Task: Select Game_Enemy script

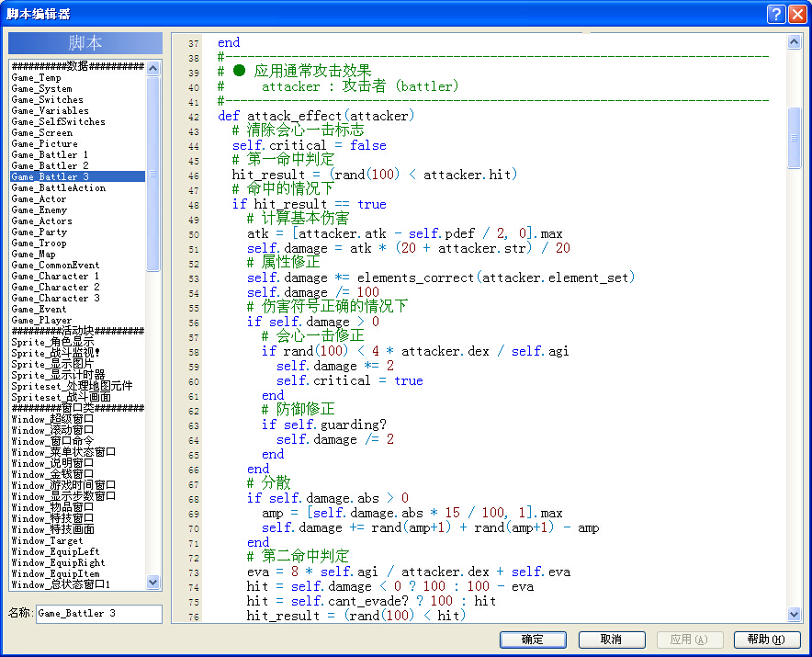Action: click(x=78, y=210)
